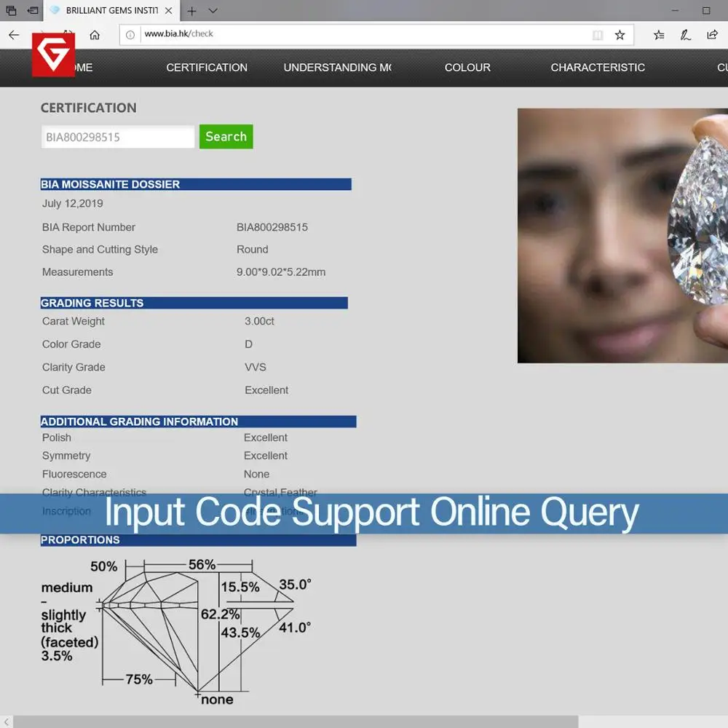Click the scroll left arrow at bottom
This screenshot has height=728, width=728.
pyautogui.click(x=7, y=722)
